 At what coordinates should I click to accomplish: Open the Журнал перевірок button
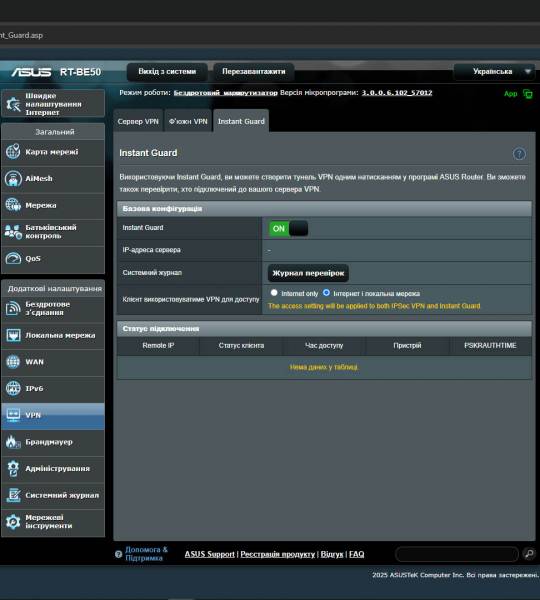click(x=308, y=273)
